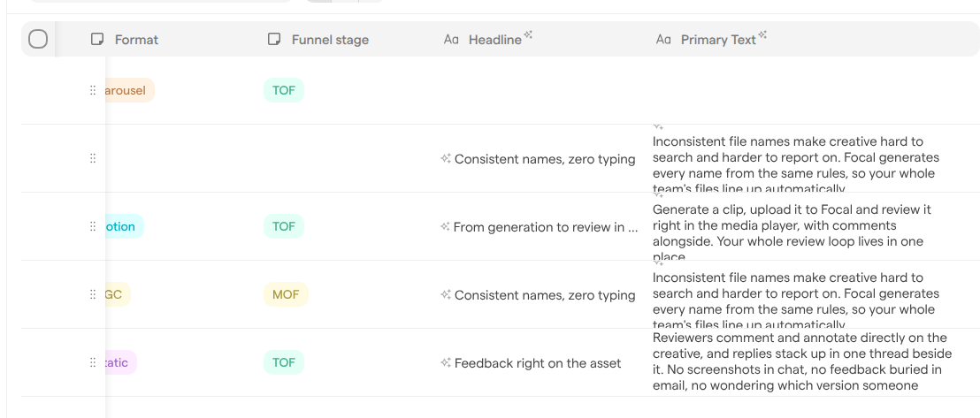The image size is (980, 418).
Task: Open the Format column header
Action: coord(136,40)
